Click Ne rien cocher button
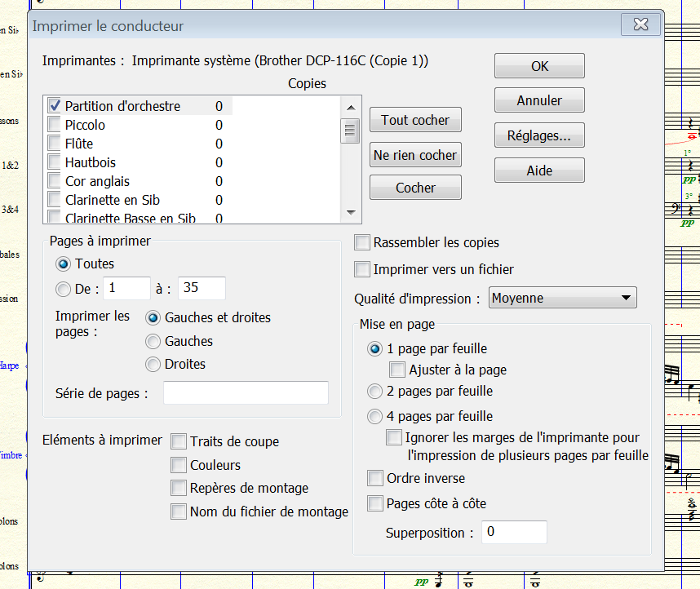Screen dimensions: 700x589 (x=415, y=155)
